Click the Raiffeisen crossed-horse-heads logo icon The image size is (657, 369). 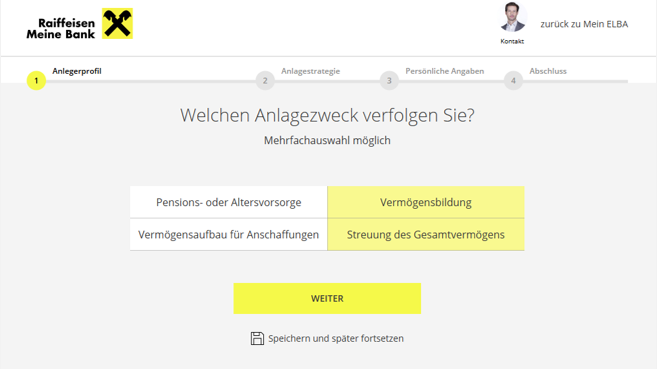(x=117, y=23)
